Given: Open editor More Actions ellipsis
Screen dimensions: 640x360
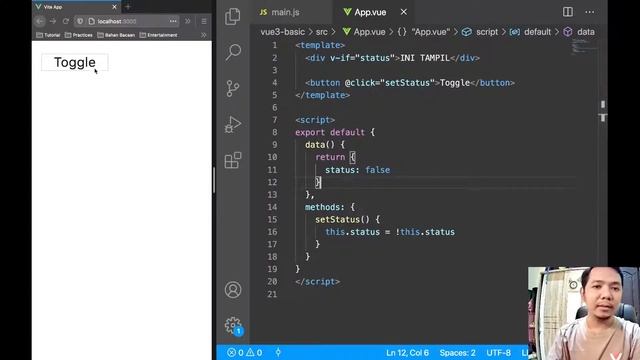Looking at the screenshot, I should [x=589, y=12].
